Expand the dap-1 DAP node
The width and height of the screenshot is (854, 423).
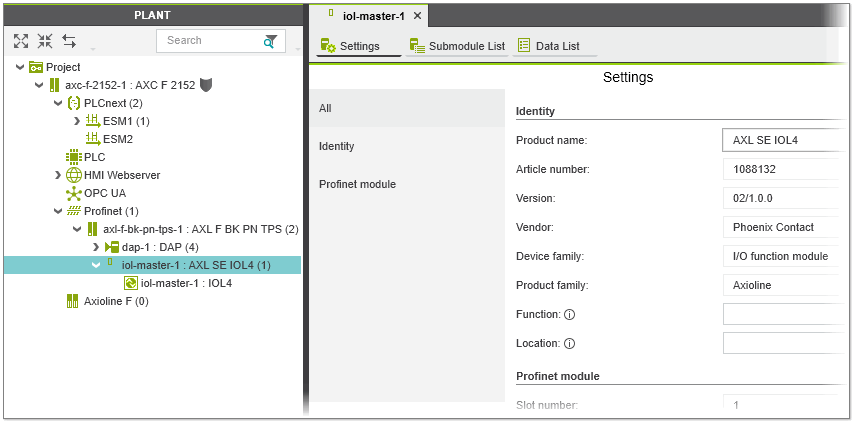pyautogui.click(x=96, y=247)
